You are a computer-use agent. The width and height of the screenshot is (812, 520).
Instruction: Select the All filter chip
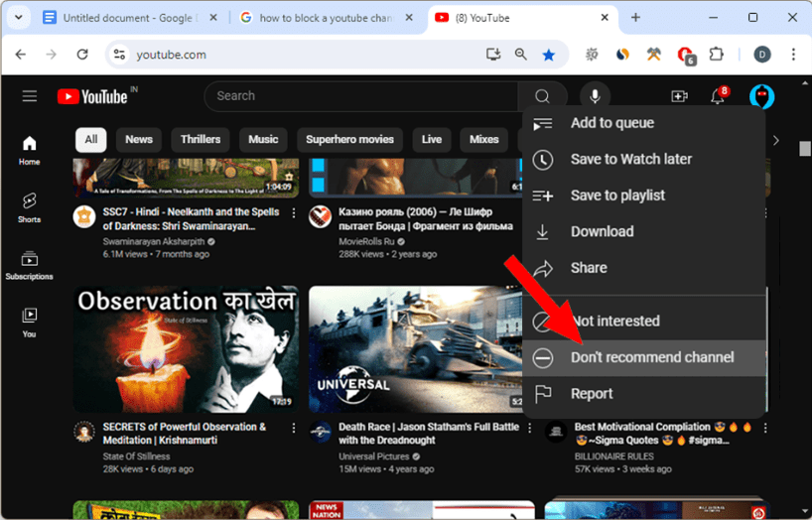click(91, 140)
